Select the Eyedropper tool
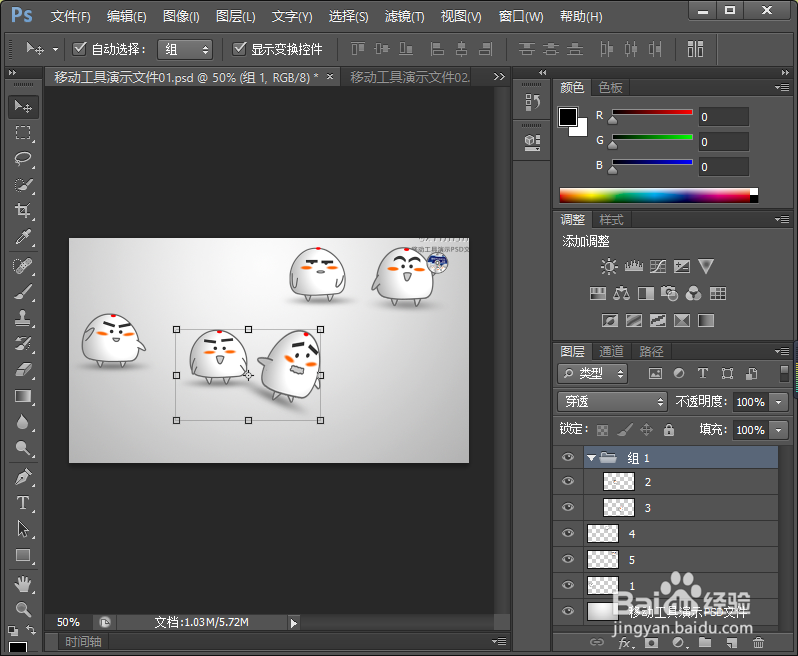 (x=23, y=237)
